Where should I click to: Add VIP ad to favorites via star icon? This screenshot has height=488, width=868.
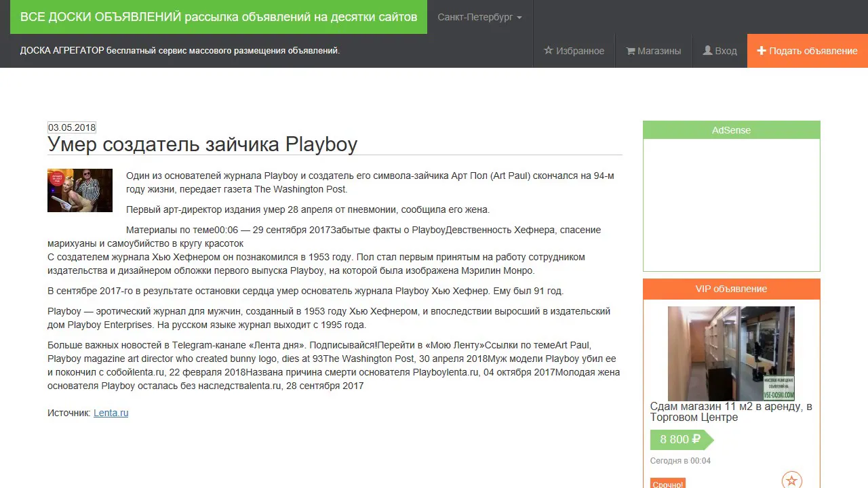pos(791,480)
